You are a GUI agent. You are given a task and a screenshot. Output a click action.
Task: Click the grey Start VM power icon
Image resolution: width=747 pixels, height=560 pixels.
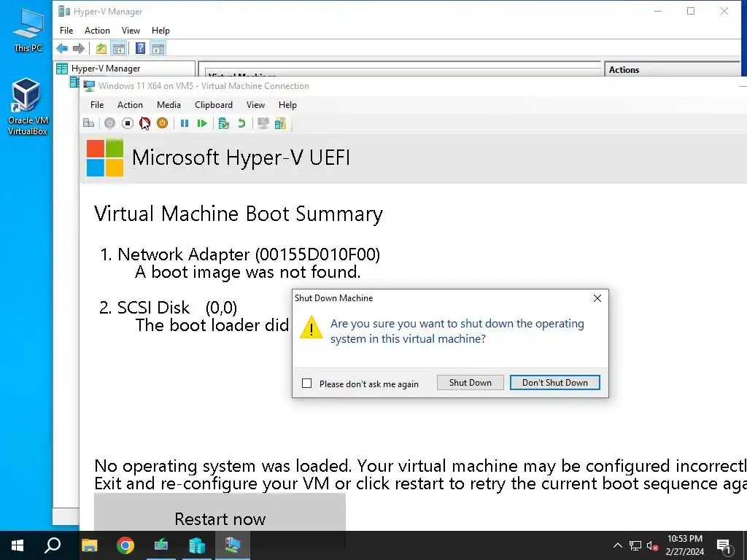point(109,123)
